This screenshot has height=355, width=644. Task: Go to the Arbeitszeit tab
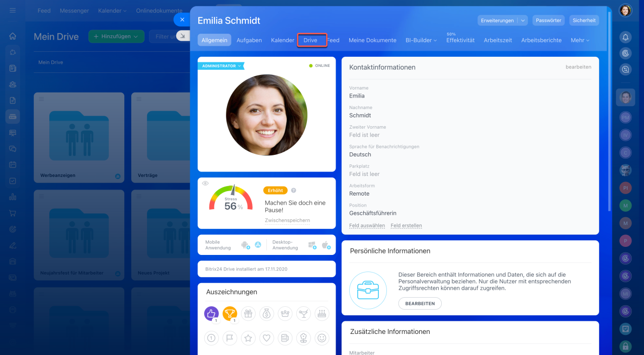point(498,40)
